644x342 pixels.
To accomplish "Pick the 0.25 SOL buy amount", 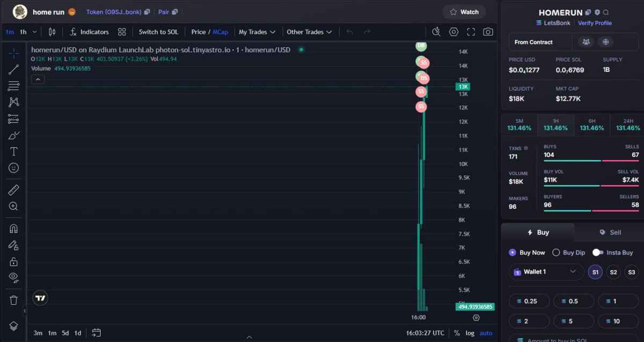I will [529, 301].
